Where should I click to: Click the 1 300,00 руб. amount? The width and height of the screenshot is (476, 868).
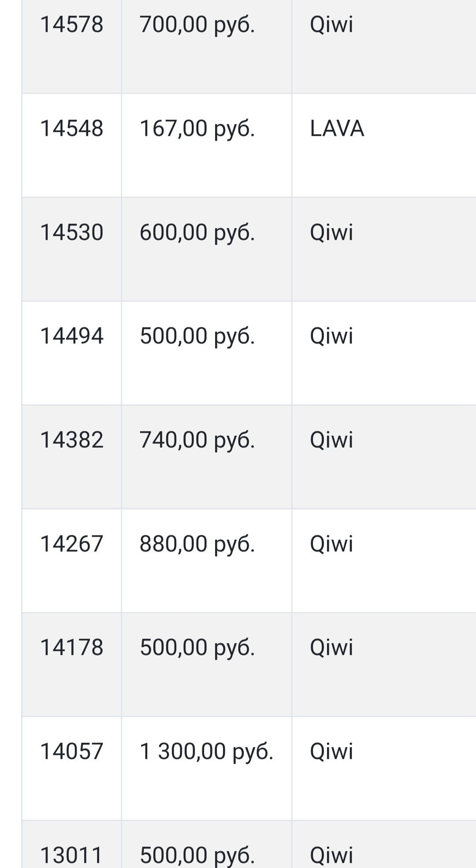(206, 752)
